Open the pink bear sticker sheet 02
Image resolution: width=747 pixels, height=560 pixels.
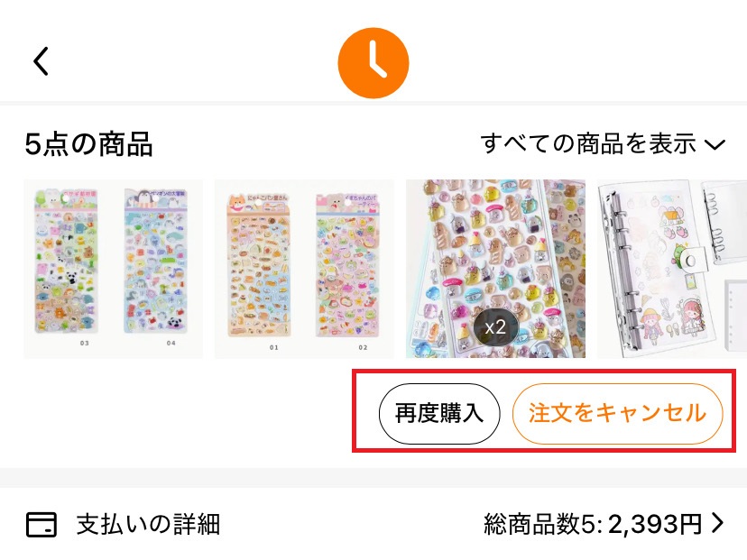point(348,265)
